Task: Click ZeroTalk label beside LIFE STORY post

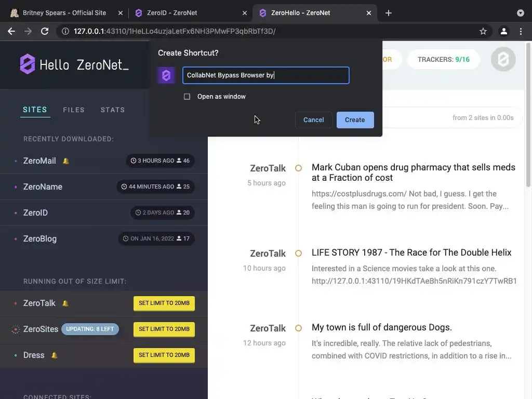Action: pyautogui.click(x=268, y=254)
